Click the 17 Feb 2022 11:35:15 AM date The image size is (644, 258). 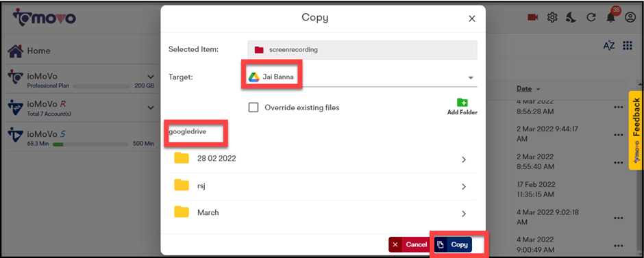pos(536,189)
